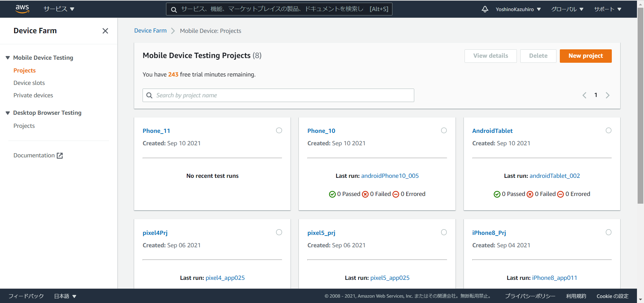The image size is (644, 303).
Task: Click page number 1 in pagination
Action: (x=596, y=95)
